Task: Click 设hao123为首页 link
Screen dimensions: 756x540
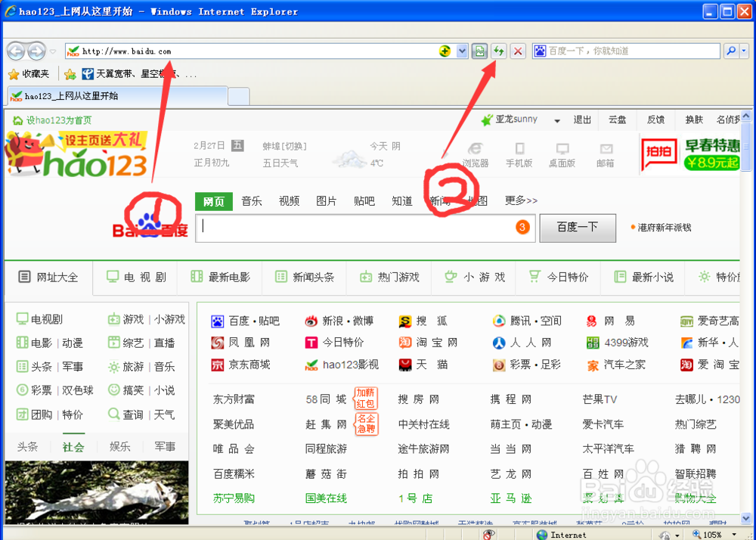Action: click(52, 120)
